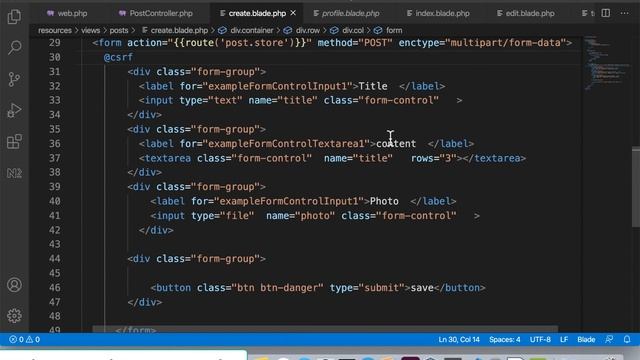Click method="POST" attribute on line 29
Screen dimensions: 640x360
click(355, 43)
